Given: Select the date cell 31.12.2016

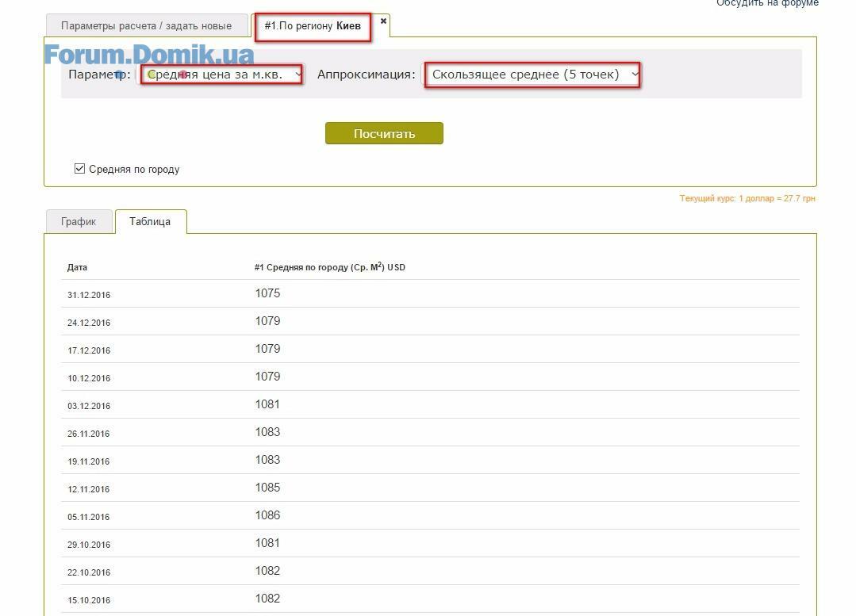Looking at the screenshot, I should pyautogui.click(x=89, y=295).
